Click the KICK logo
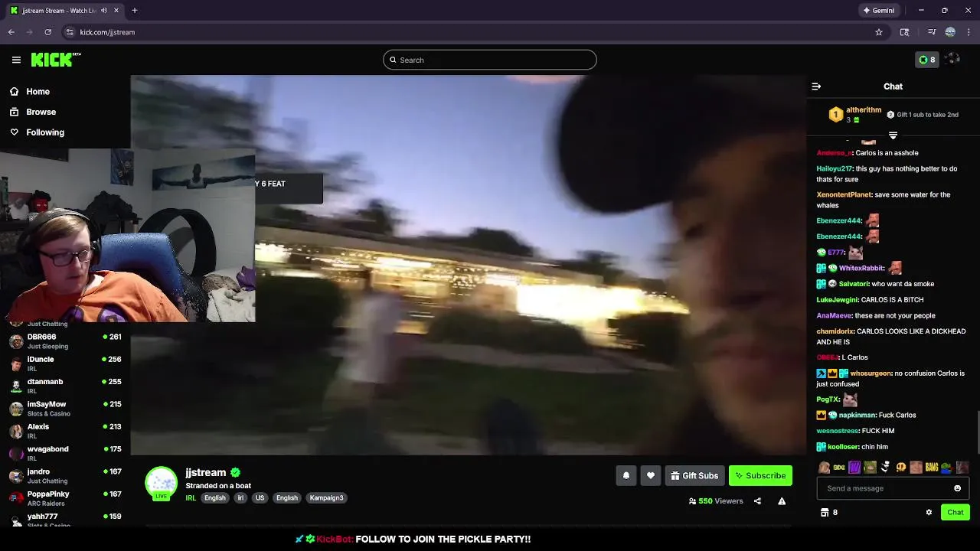This screenshot has width=980, height=551. (x=56, y=60)
